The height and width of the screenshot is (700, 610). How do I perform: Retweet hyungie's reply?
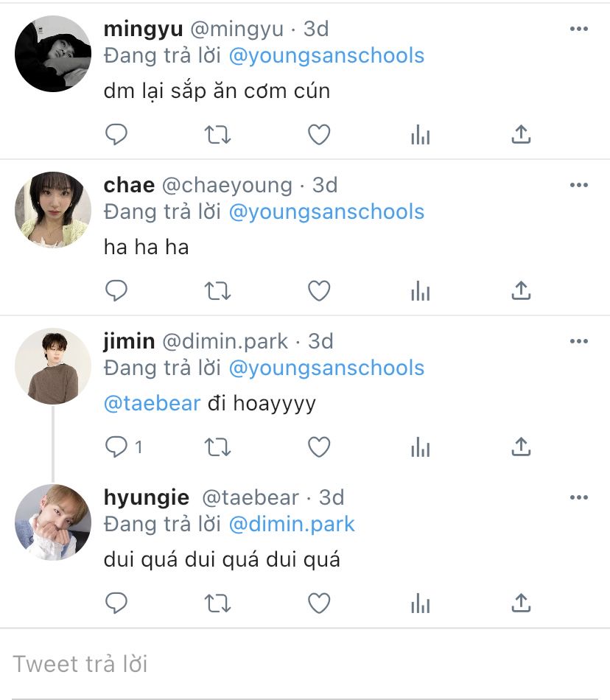point(217,603)
